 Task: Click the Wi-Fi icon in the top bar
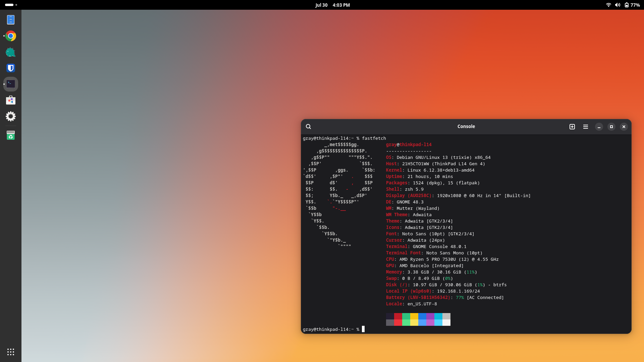tap(608, 5)
